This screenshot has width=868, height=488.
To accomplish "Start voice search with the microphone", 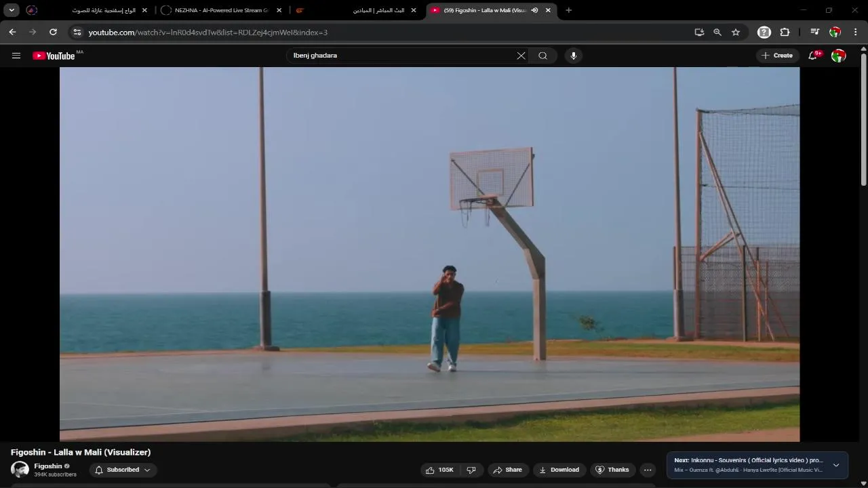I will (574, 56).
